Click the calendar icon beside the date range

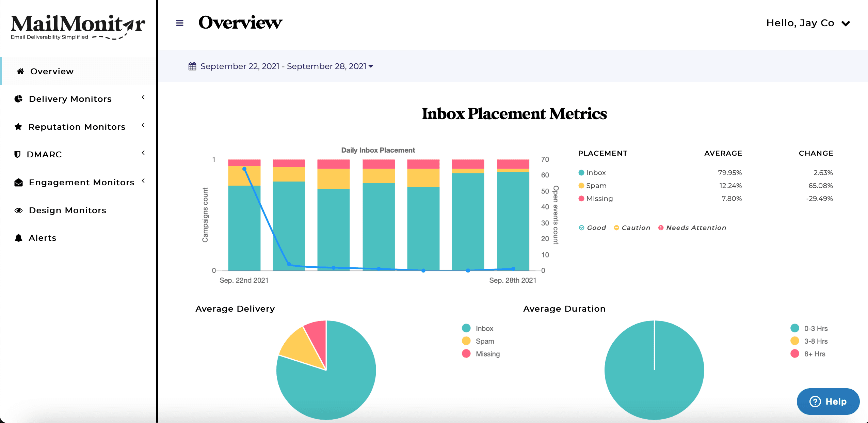point(192,66)
